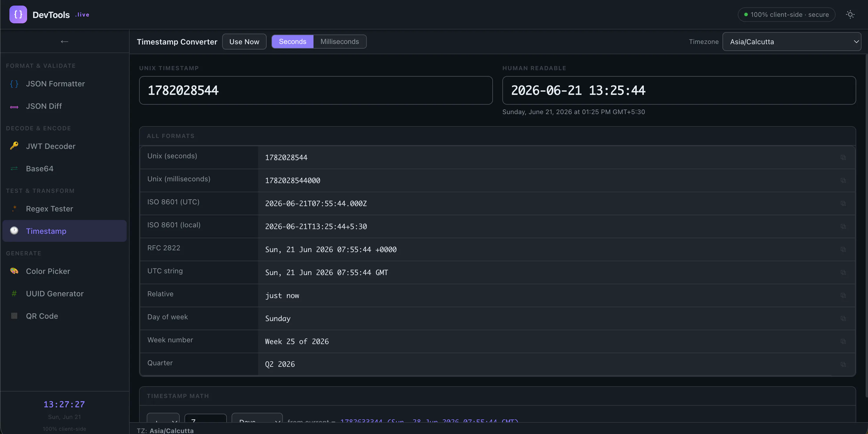Open Regex Tester tool
Viewport: 868px width, 434px height.
[64, 209]
